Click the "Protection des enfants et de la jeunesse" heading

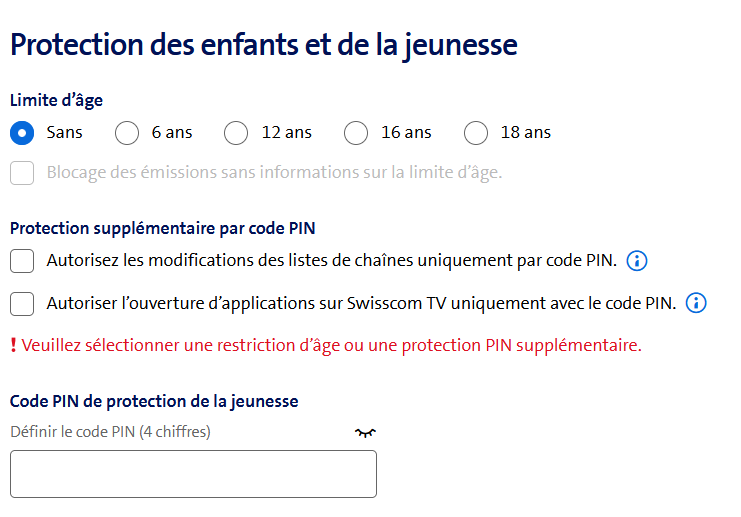click(x=263, y=45)
